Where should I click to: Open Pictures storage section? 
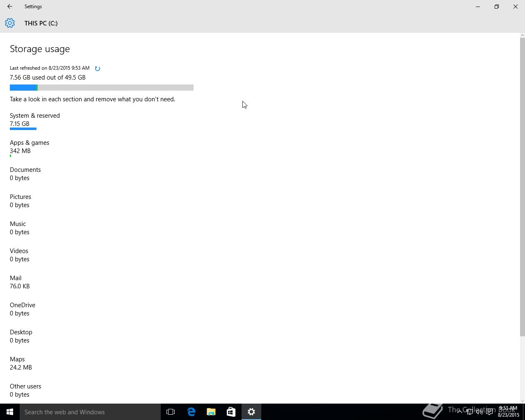pos(21,201)
